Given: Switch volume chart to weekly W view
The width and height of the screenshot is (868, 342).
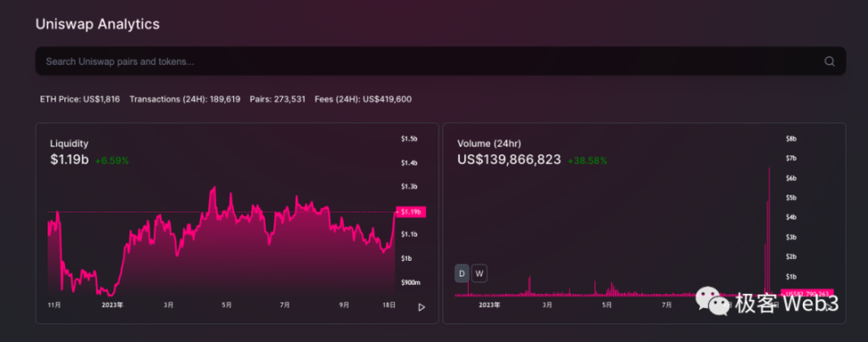Looking at the screenshot, I should tap(480, 273).
